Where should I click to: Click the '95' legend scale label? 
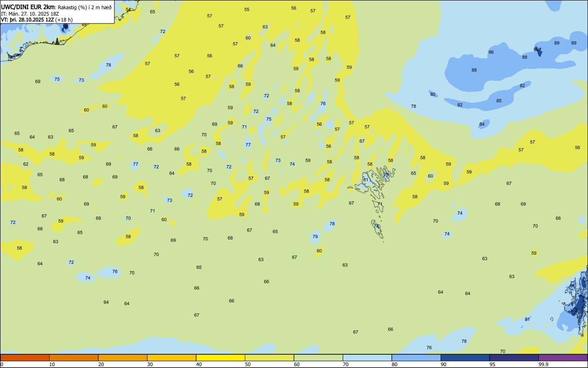coord(492,364)
